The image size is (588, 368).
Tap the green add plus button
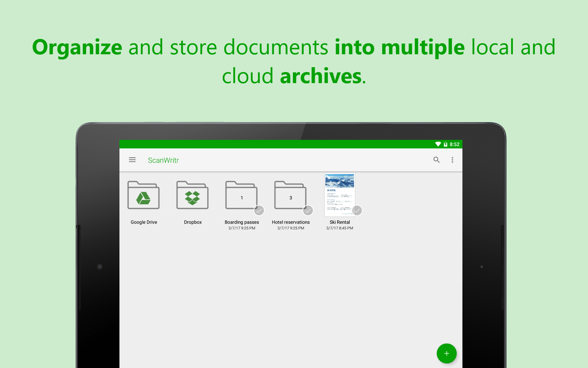(x=447, y=353)
